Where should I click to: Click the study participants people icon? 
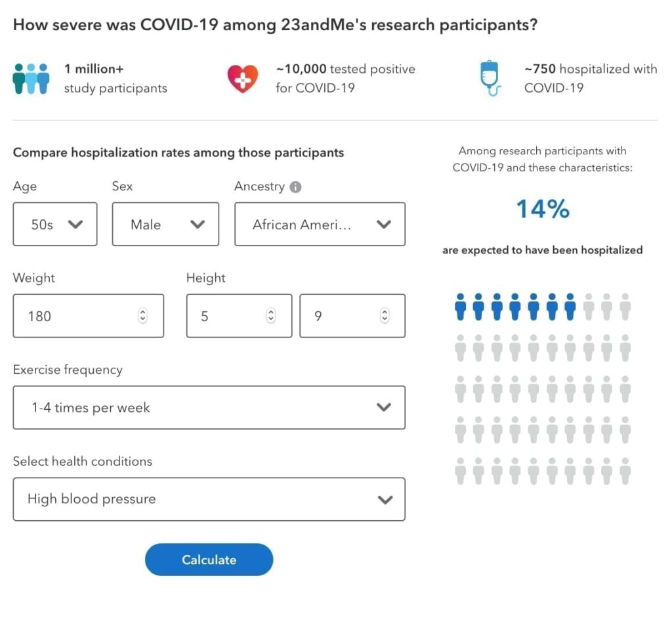click(x=31, y=78)
